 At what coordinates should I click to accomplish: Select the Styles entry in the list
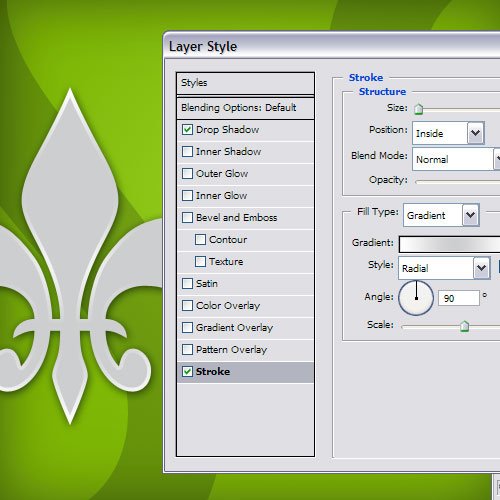click(x=245, y=83)
